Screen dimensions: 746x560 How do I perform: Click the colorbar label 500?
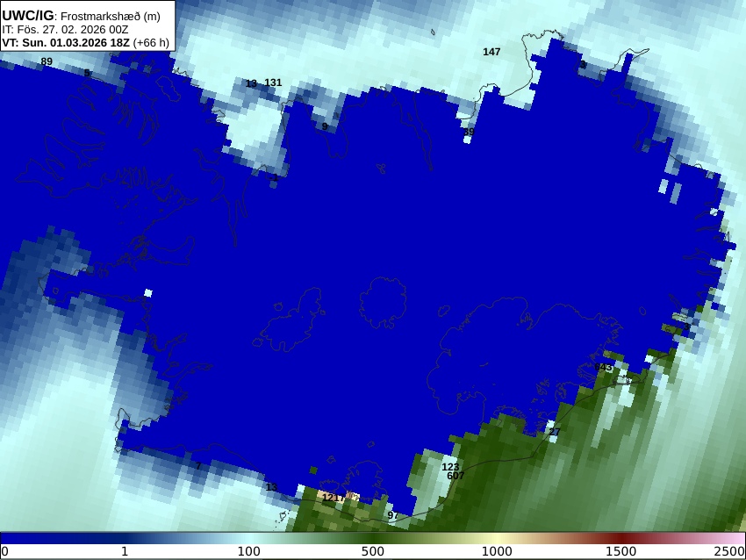373,551
